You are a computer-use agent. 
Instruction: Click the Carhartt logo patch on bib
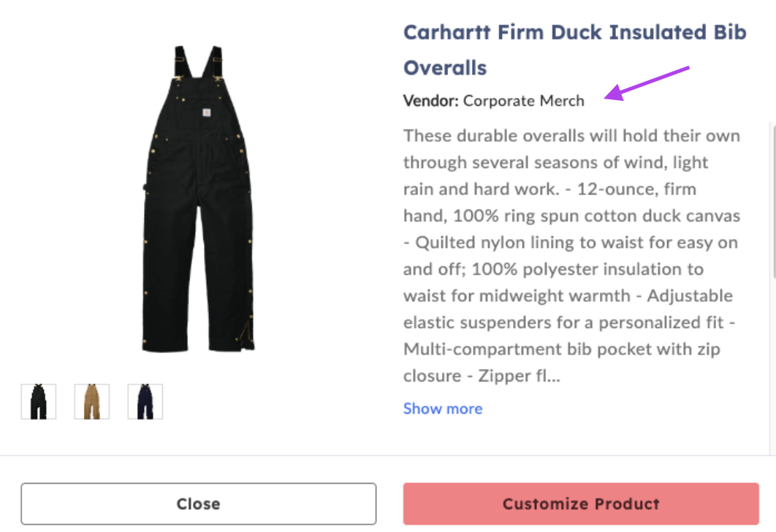coord(206,113)
